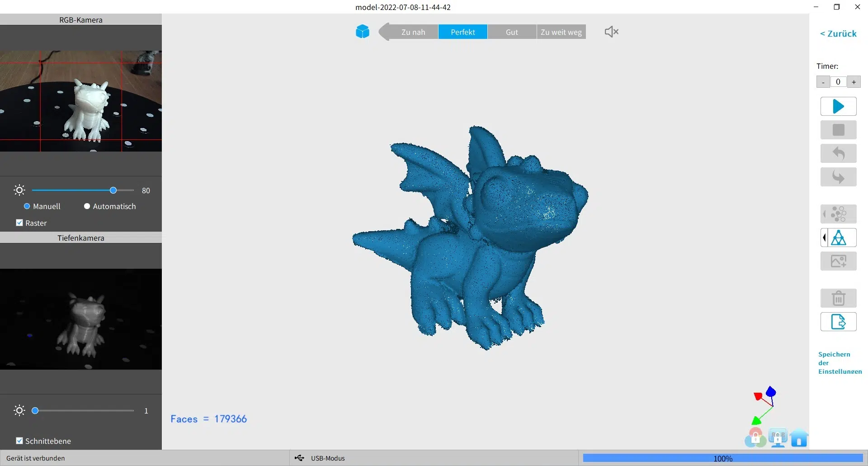Image resolution: width=868 pixels, height=466 pixels.
Task: Click the brightness value '80'
Action: click(146, 190)
